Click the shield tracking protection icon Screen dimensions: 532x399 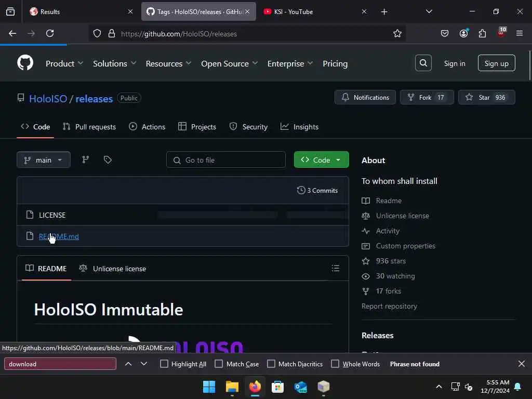97,34
